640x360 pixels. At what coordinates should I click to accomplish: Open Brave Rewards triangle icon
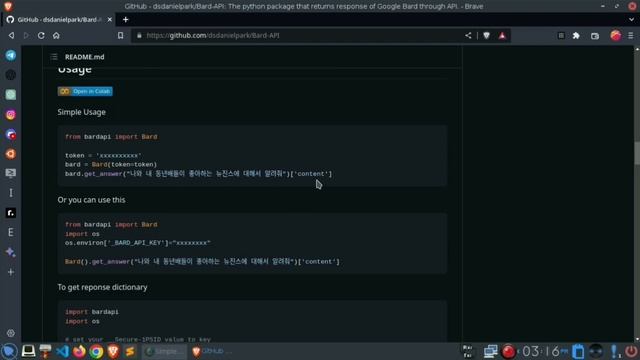[x=502, y=36]
